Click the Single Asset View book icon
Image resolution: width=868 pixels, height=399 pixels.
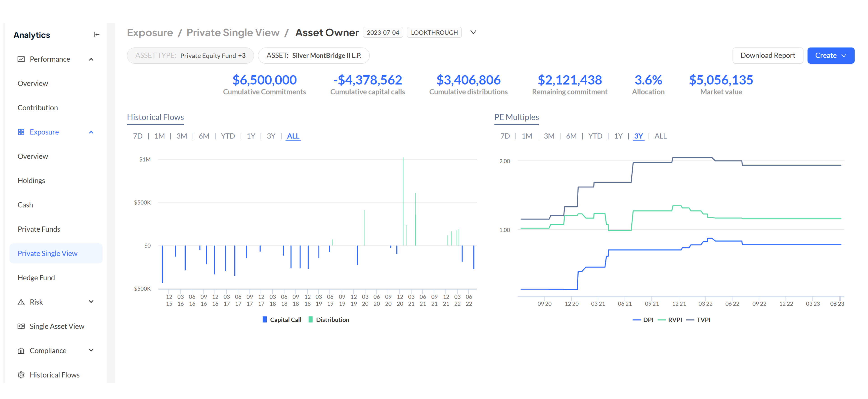click(21, 327)
